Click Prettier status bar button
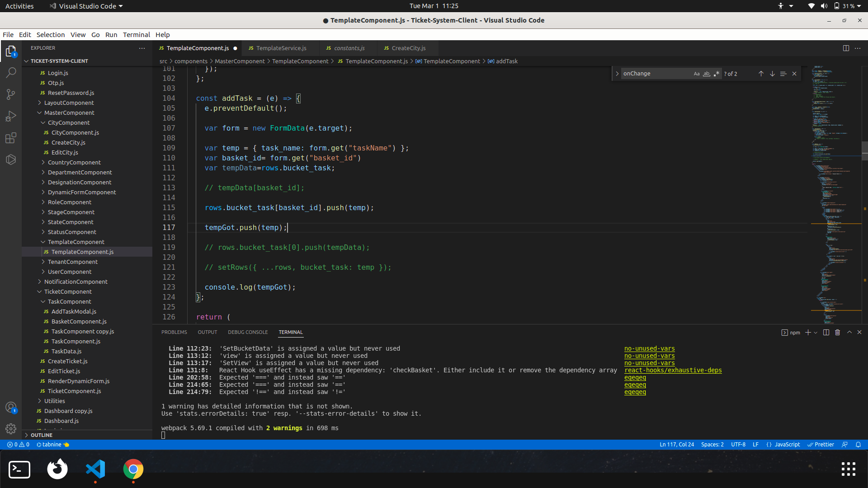The height and width of the screenshot is (488, 868). [x=821, y=445]
